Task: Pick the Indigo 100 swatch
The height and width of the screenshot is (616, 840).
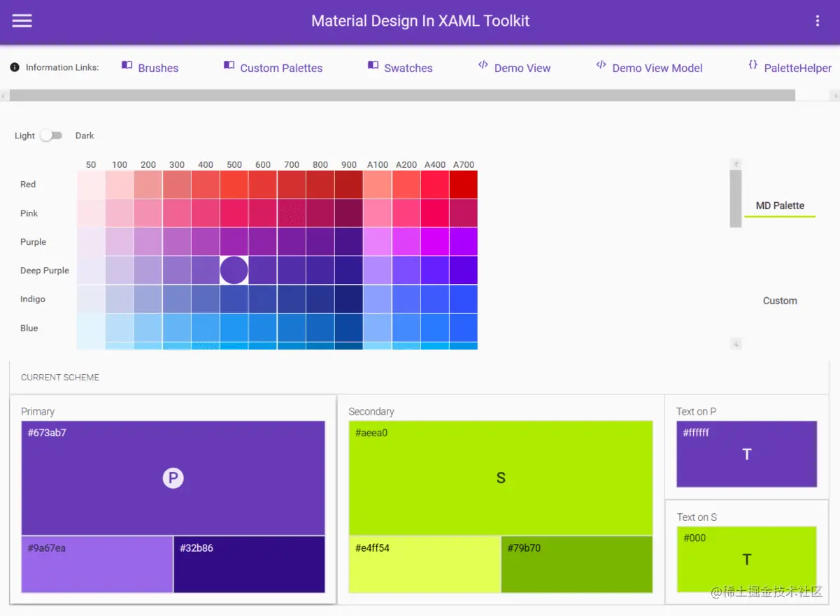Action: (x=120, y=299)
